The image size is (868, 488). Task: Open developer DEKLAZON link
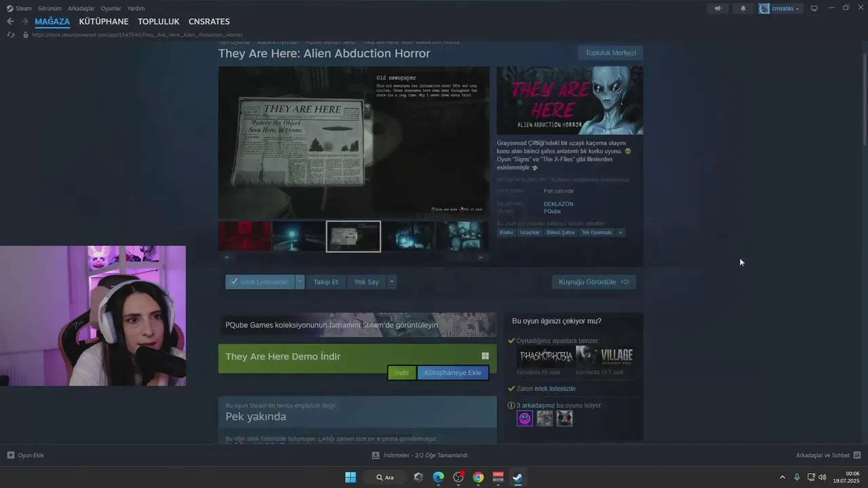pyautogui.click(x=558, y=204)
